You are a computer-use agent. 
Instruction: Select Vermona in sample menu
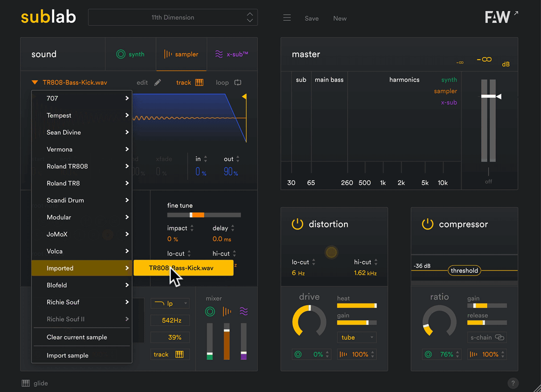pos(82,150)
